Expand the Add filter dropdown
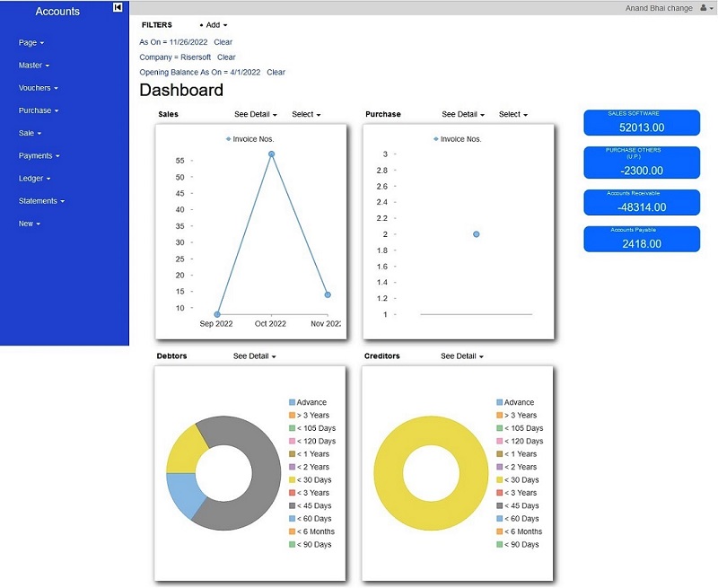This screenshot has width=718, height=588. click(214, 25)
